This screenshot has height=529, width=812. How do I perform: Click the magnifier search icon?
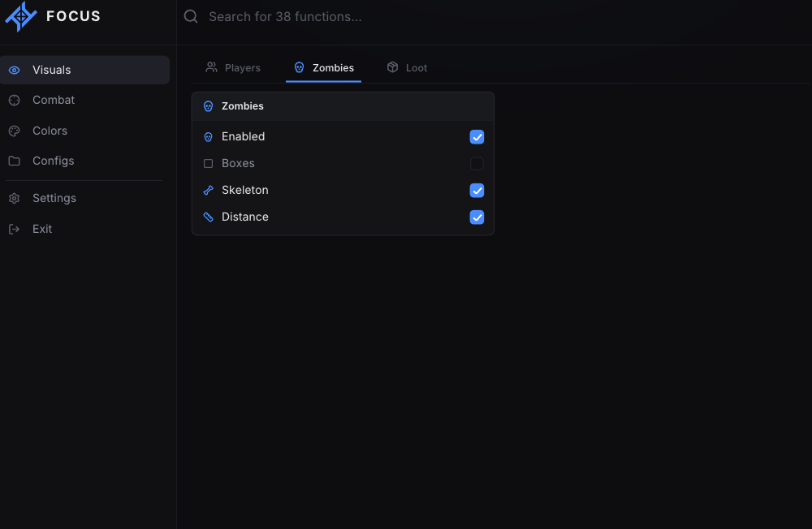point(191,16)
